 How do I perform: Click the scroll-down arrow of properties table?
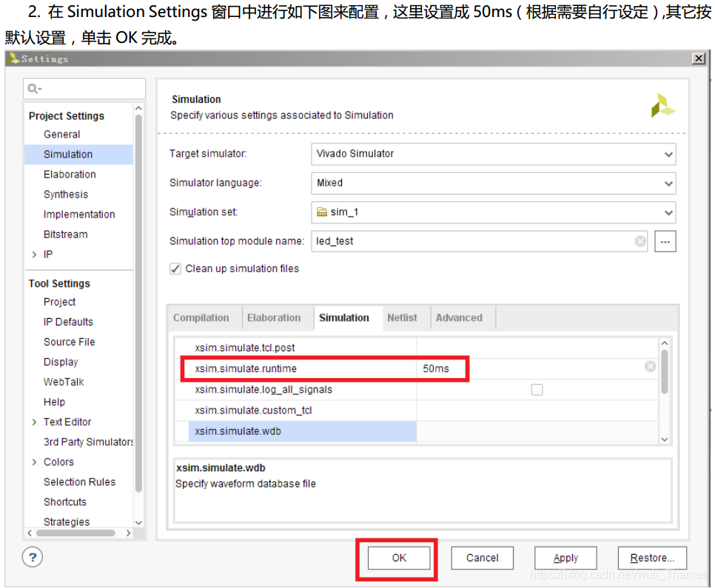[665, 439]
